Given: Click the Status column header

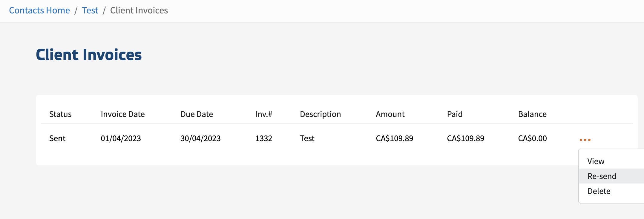Looking at the screenshot, I should [x=60, y=114].
